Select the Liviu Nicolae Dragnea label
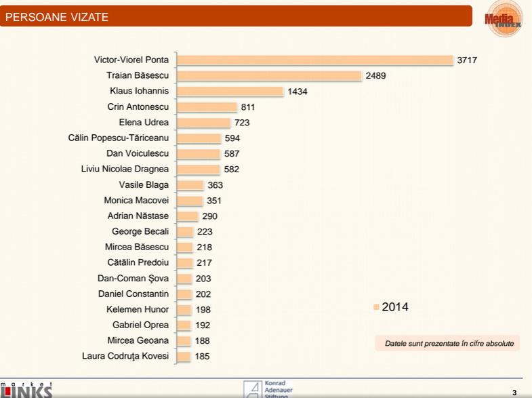Viewport: 532px width, 398px height. tap(125, 170)
